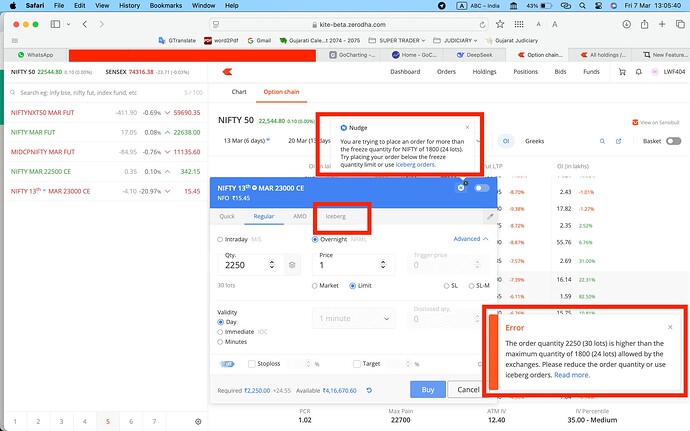Select Intraday MIS radio
The height and width of the screenshot is (431, 690).
[220, 239]
